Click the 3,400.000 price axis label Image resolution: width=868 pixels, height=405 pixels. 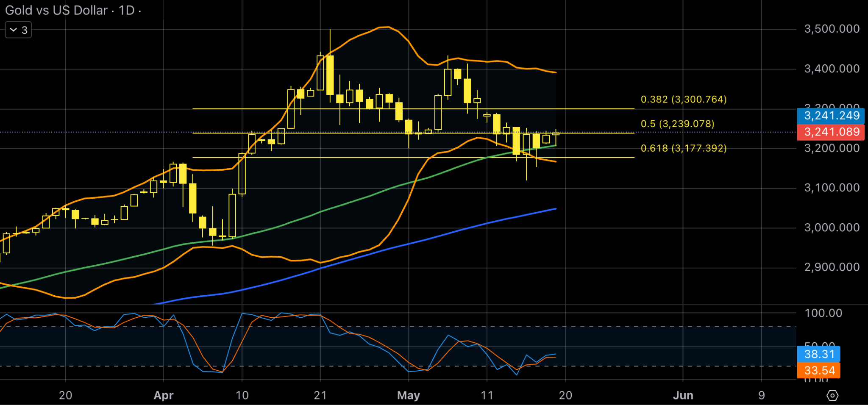click(x=832, y=69)
